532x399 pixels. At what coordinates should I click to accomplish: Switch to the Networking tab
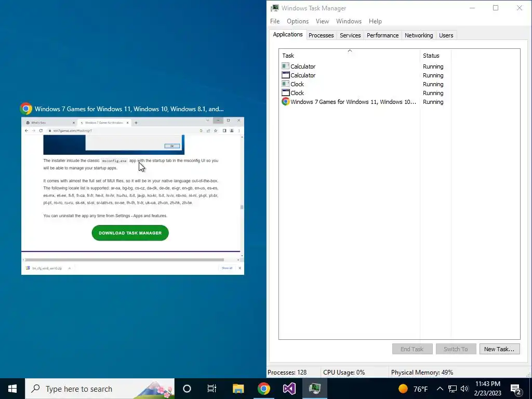419,35
